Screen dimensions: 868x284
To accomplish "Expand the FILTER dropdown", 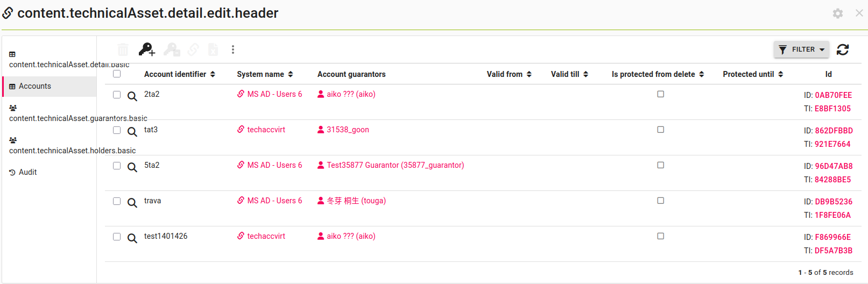I will [x=801, y=49].
